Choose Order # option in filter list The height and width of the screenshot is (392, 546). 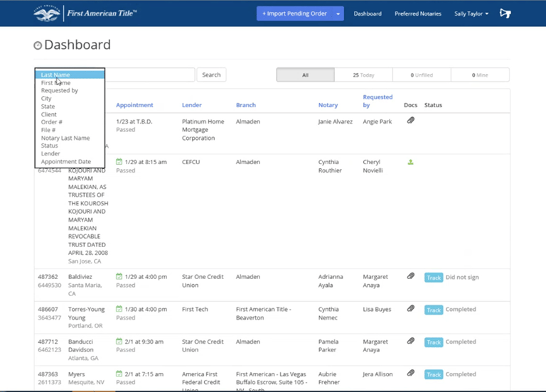70,122
